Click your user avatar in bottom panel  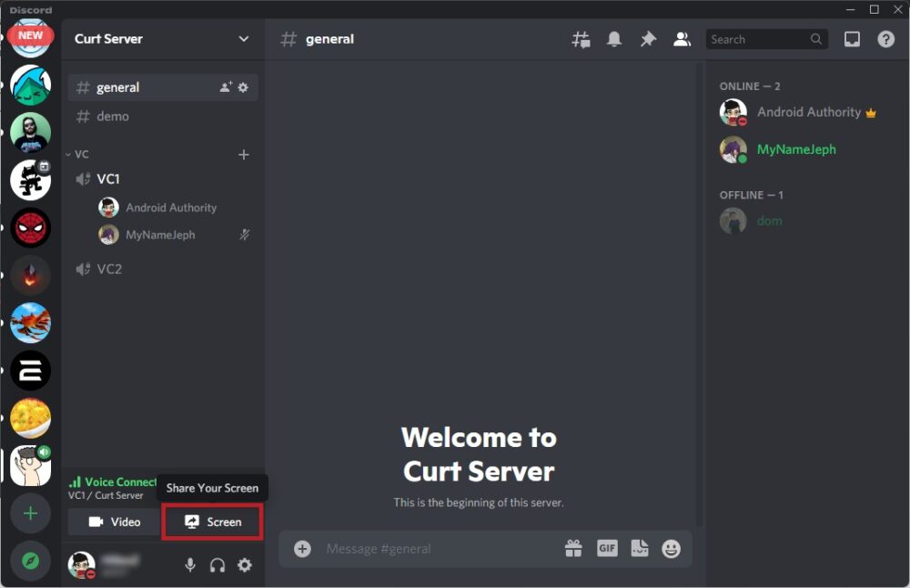point(81,564)
